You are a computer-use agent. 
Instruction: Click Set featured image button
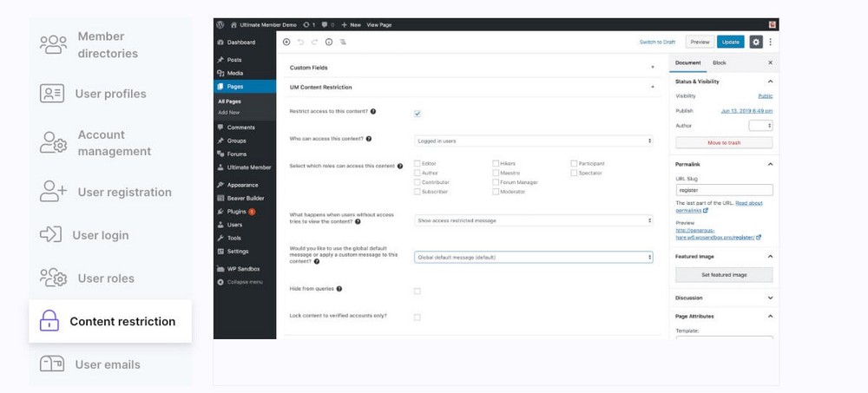coord(724,275)
